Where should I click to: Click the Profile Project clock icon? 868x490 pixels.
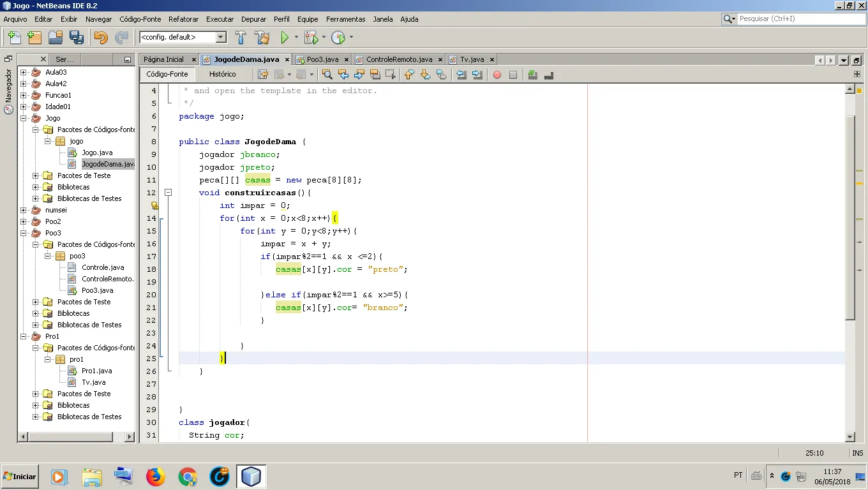[338, 38]
